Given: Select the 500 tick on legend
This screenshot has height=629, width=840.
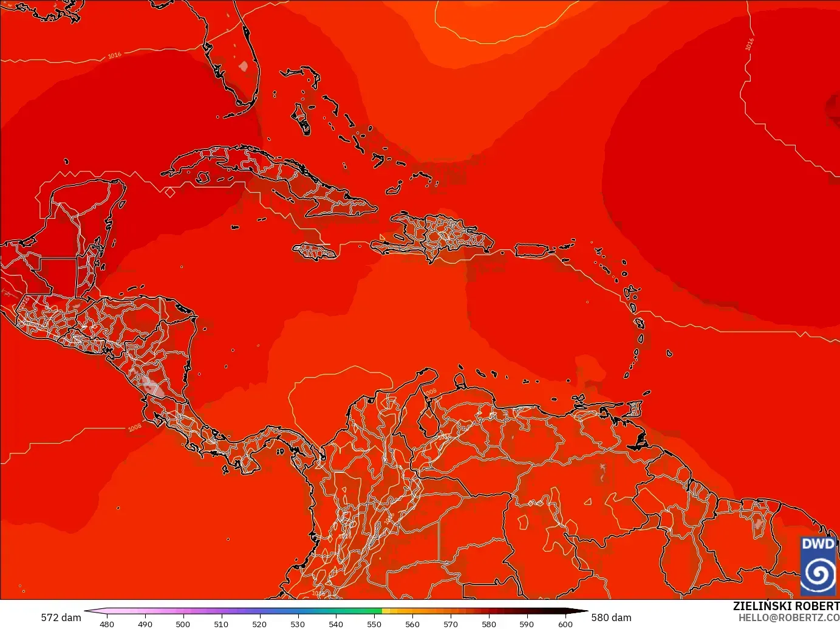Looking at the screenshot, I should (x=183, y=624).
